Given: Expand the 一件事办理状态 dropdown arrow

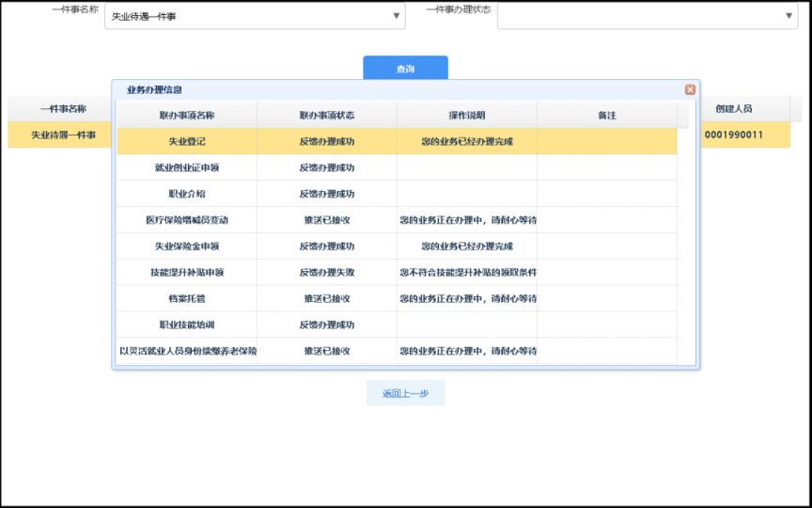Looking at the screenshot, I should pyautogui.click(x=789, y=16).
